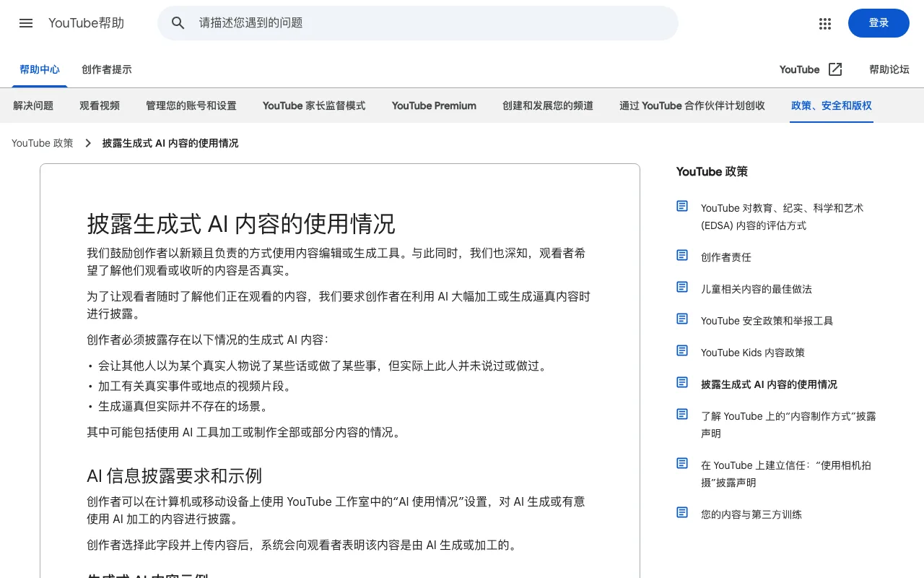
Task: Click the search magnifier icon
Action: 178,23
